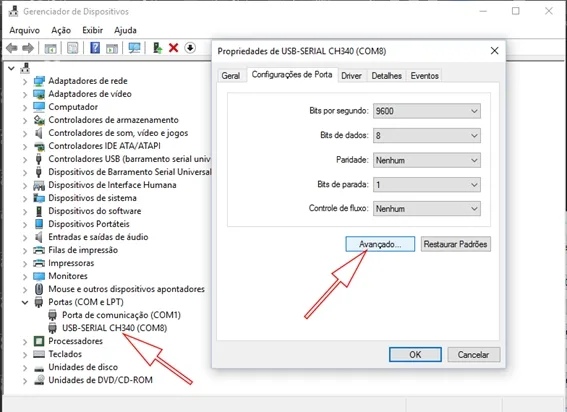
Task: Click the Controladores IDE ATA/ATAPI icon
Action: (x=39, y=146)
